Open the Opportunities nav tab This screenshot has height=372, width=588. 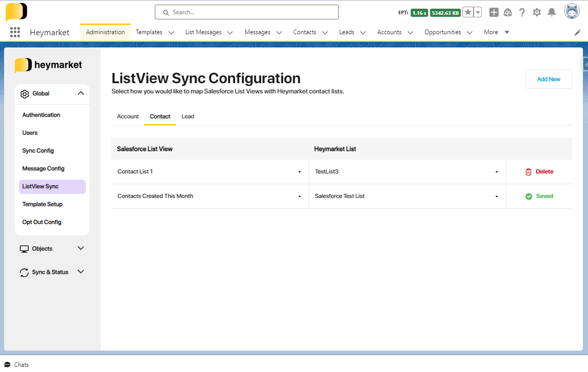(x=443, y=32)
